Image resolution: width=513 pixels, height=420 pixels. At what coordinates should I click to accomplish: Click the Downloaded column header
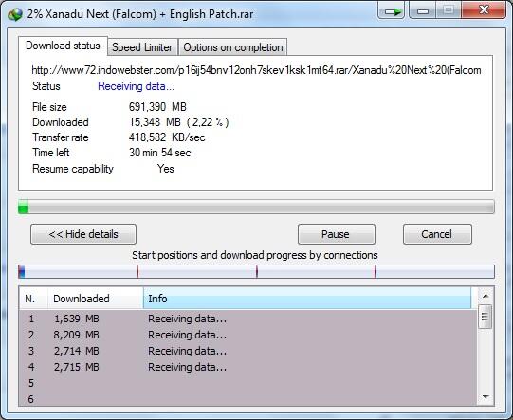point(96,299)
